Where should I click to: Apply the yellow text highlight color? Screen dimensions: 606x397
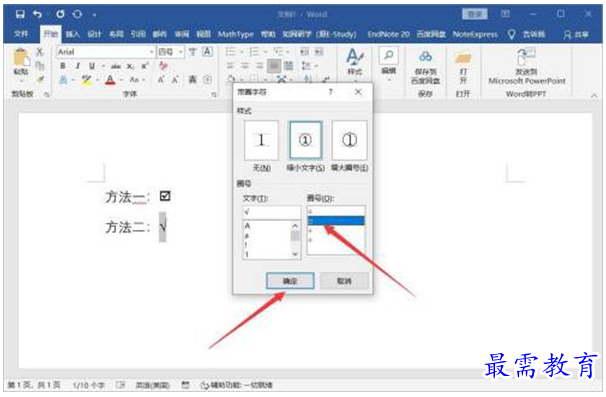[87, 80]
